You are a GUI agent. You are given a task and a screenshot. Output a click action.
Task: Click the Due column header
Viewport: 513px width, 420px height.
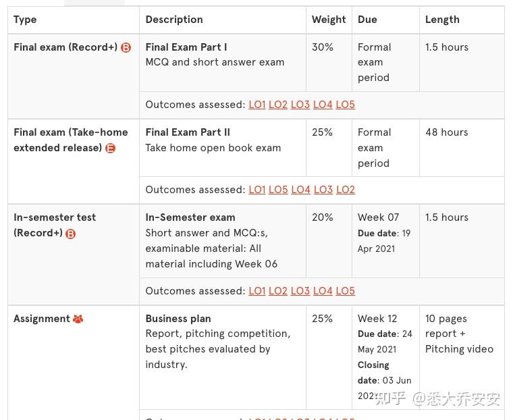pyautogui.click(x=367, y=20)
